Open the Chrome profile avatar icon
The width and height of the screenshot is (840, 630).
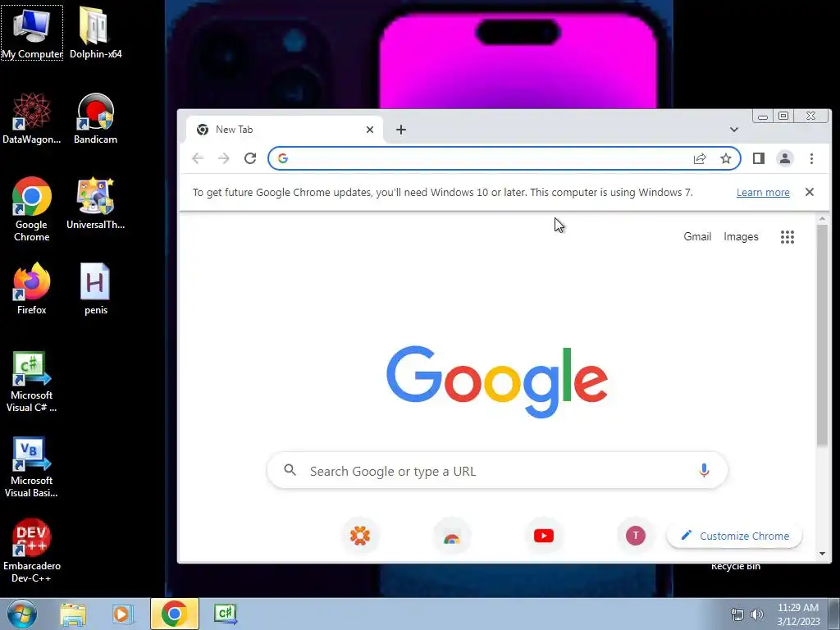coord(785,158)
